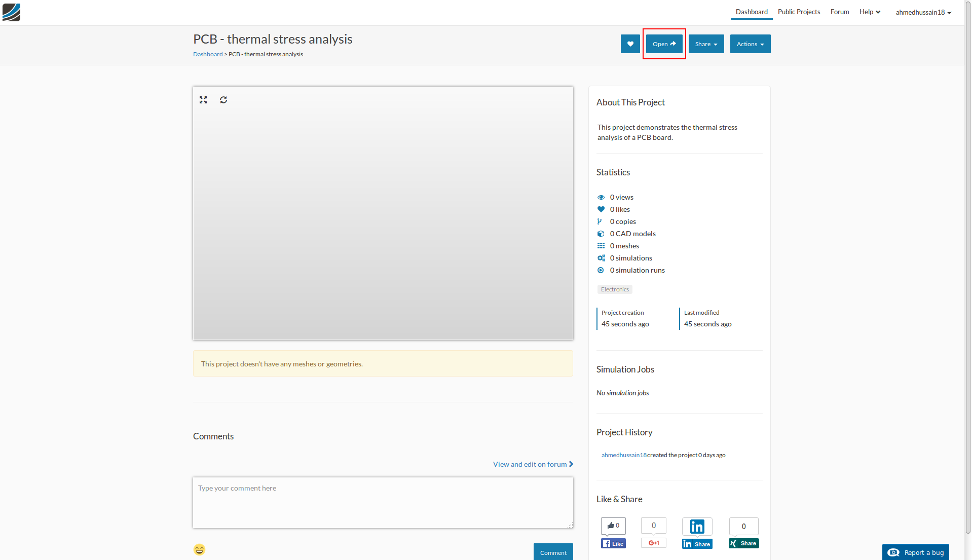The height and width of the screenshot is (560, 972).
Task: Click the meshes grid icon
Action: pyautogui.click(x=601, y=246)
